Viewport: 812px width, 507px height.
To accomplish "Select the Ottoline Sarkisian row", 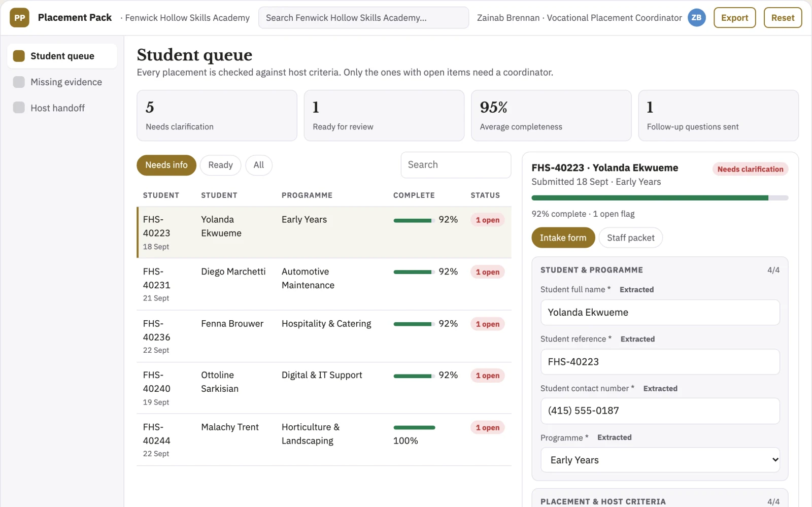I will tap(324, 388).
